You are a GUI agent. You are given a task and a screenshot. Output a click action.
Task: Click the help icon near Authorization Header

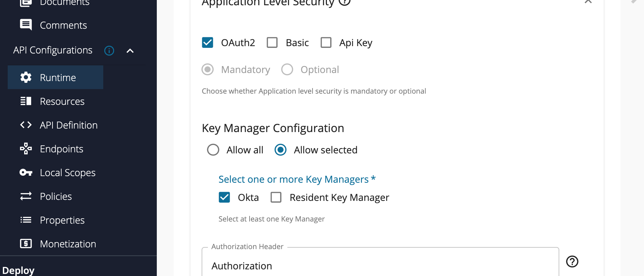tap(572, 262)
